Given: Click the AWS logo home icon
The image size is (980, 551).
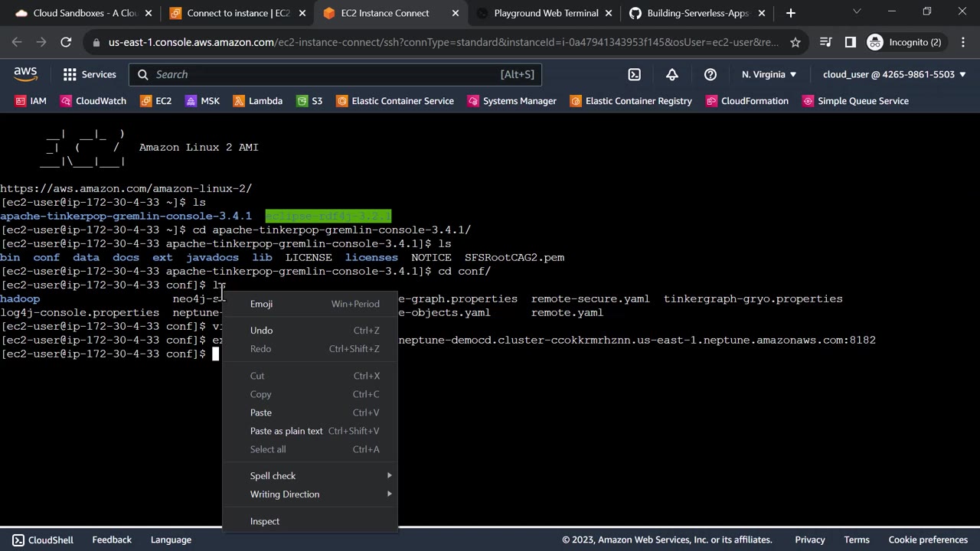Looking at the screenshot, I should pos(25,74).
